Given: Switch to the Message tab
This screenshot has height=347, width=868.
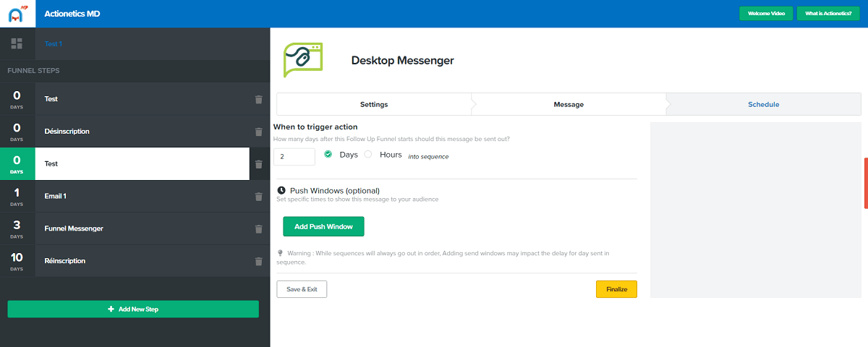Looking at the screenshot, I should 569,104.
